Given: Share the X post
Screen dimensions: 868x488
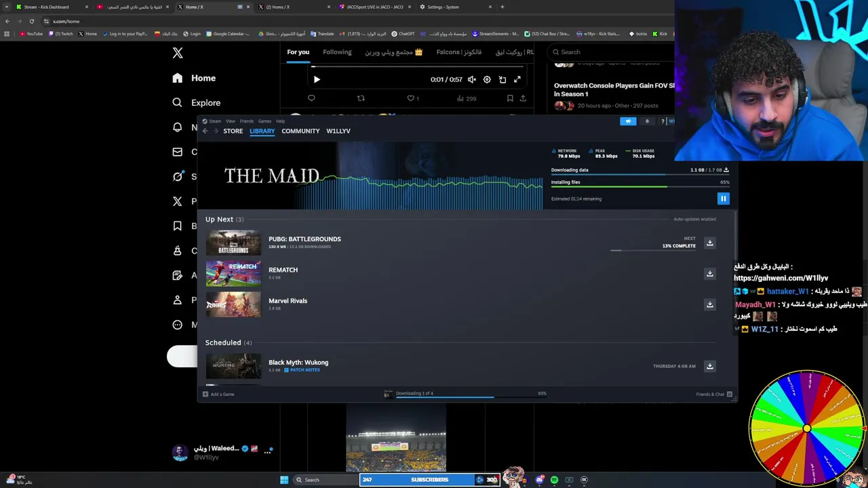Looking at the screenshot, I should (523, 98).
